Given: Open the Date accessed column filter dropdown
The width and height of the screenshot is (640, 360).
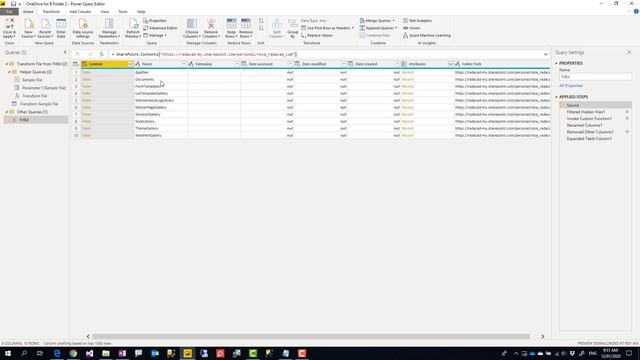Looking at the screenshot, I should (290, 64).
